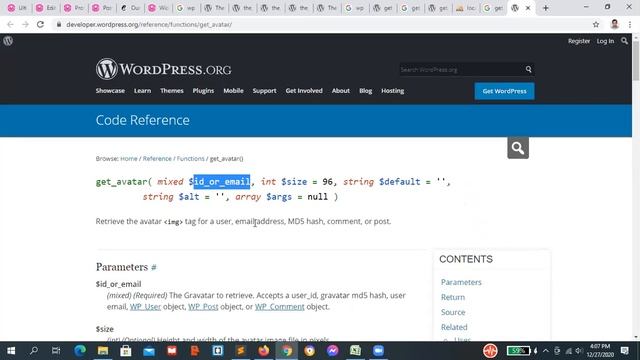Open the WP_Comment object link

click(280, 307)
